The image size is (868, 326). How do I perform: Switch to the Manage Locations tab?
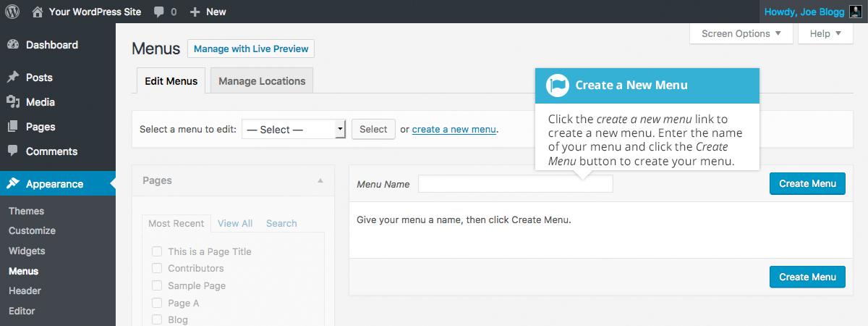[262, 81]
